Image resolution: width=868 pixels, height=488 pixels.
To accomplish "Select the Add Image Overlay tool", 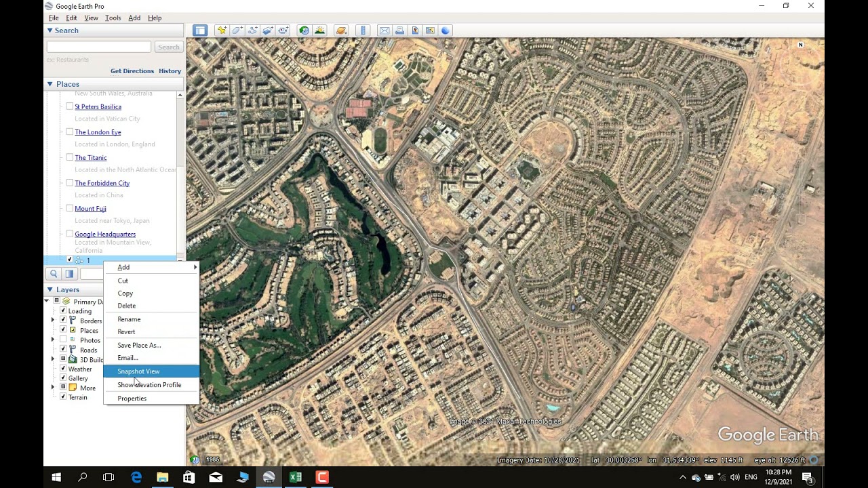I will 268,30.
